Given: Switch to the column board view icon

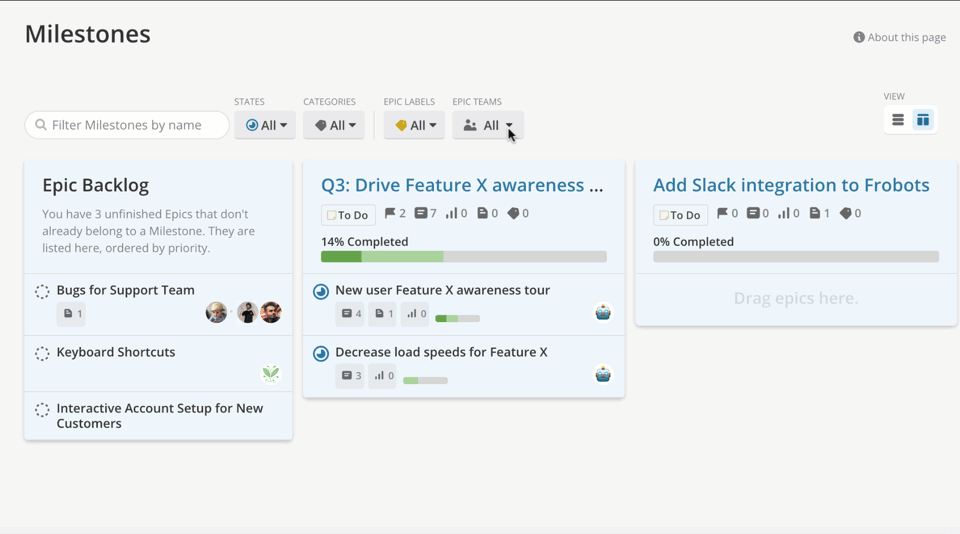Looking at the screenshot, I should pyautogui.click(x=923, y=120).
